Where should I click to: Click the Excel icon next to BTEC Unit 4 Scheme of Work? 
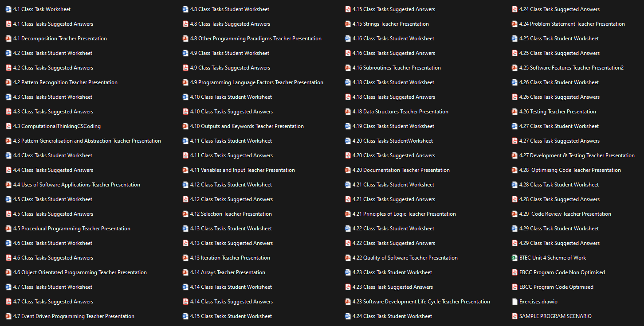[x=514, y=257]
